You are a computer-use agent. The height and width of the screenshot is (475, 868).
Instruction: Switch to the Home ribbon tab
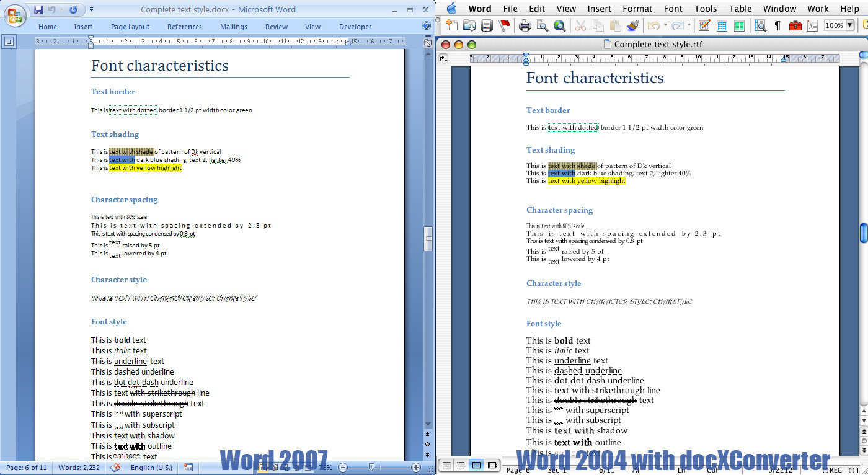[x=48, y=27]
